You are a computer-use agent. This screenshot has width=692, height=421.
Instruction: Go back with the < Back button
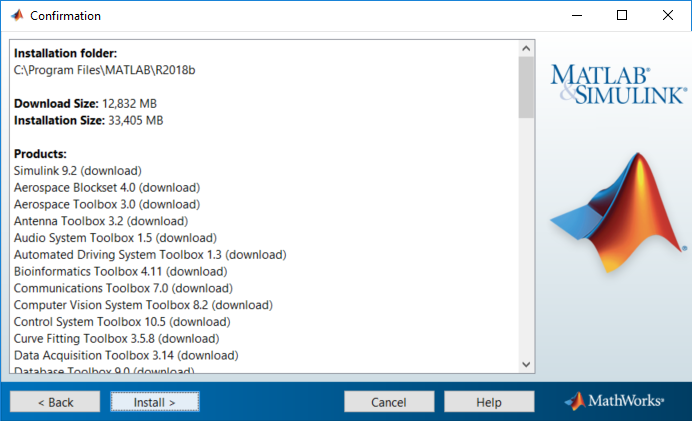click(55, 402)
